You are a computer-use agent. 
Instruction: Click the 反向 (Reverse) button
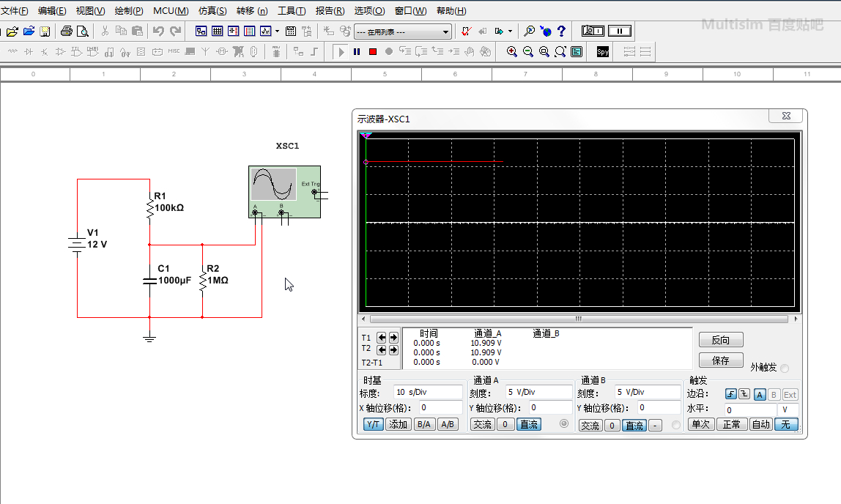721,340
